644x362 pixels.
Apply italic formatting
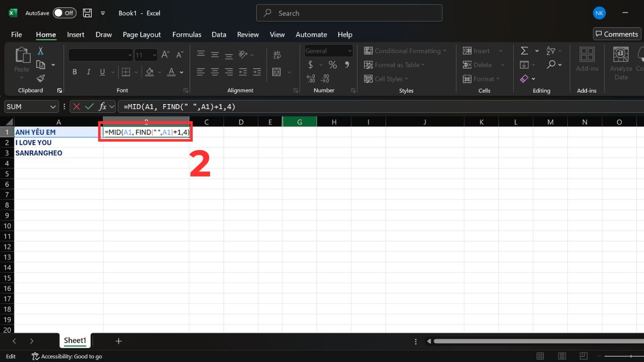click(x=88, y=71)
